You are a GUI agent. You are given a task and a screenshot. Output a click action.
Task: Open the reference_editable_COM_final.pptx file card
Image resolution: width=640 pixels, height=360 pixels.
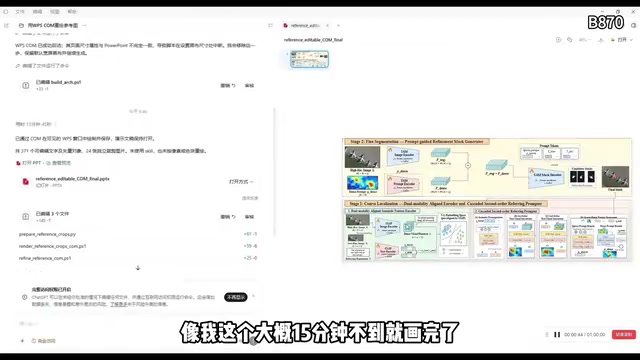click(138, 182)
